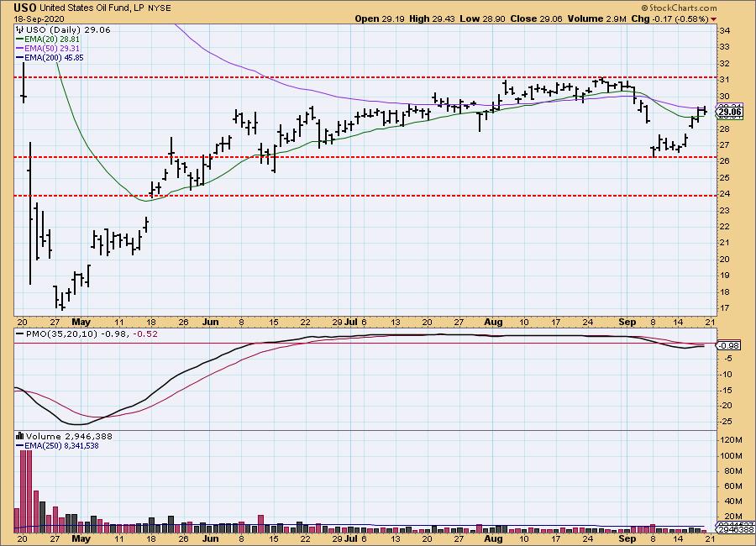756x546 pixels.
Task: Click the green EMA(20) legend line marker
Action: point(19,39)
